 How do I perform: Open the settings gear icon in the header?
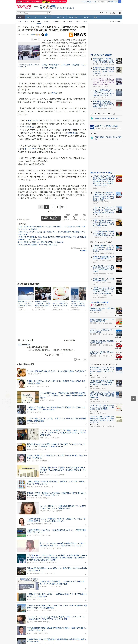coord(120,13)
